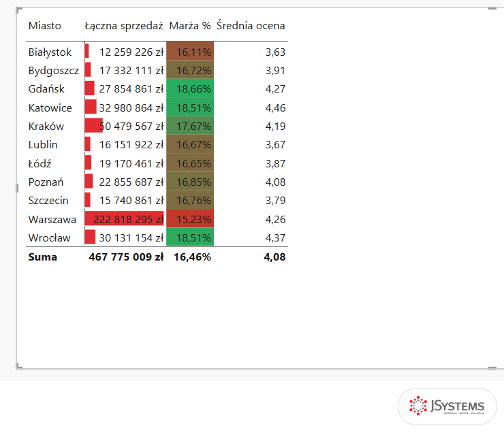Click total sales 467 775 009 zł
Image resolution: width=504 pixels, height=432 pixels.
[x=126, y=256]
